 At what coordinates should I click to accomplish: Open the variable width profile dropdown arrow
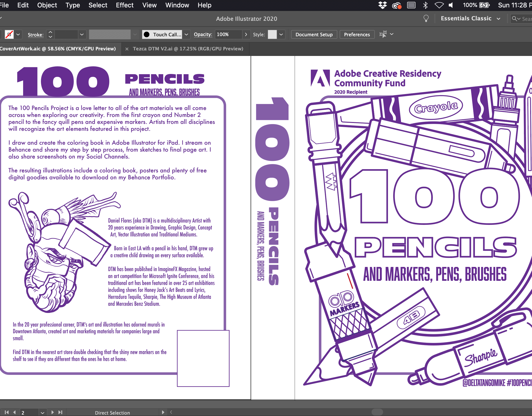click(135, 34)
